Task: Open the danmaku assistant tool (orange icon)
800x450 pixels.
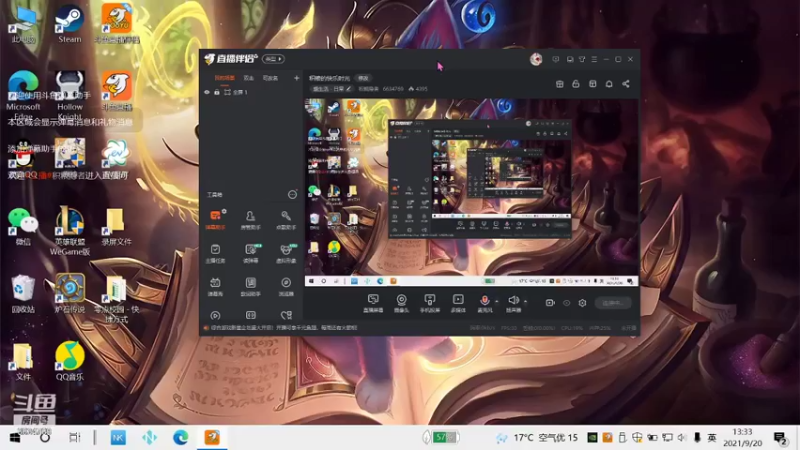Action: (x=215, y=220)
